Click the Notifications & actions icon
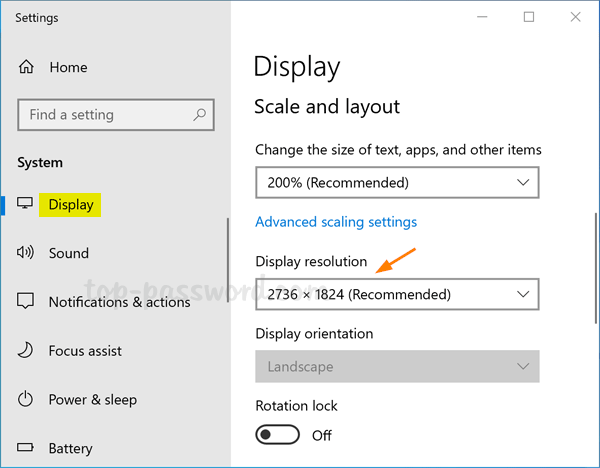Screen dimensions: 600x468 (26, 302)
